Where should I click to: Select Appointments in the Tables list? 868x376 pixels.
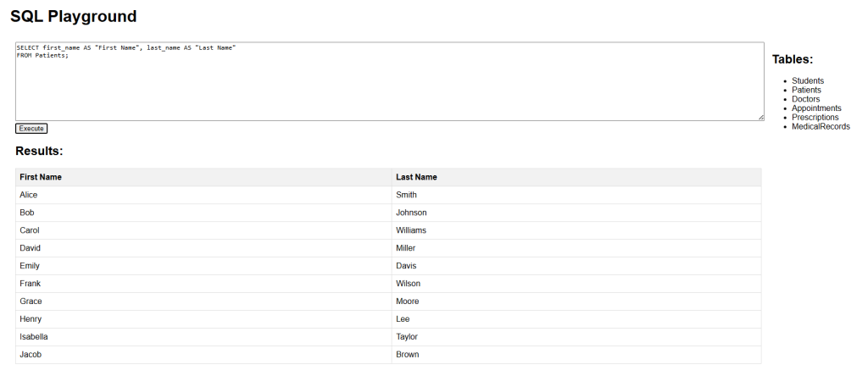tap(816, 108)
